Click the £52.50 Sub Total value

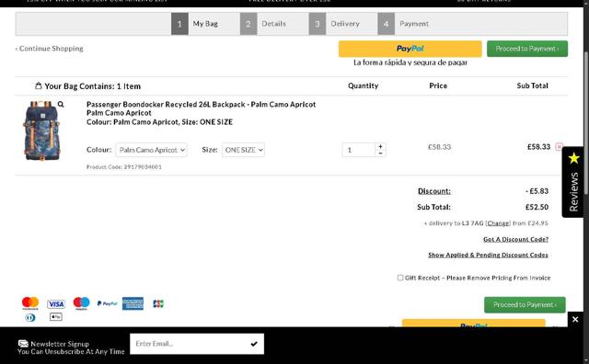click(537, 207)
